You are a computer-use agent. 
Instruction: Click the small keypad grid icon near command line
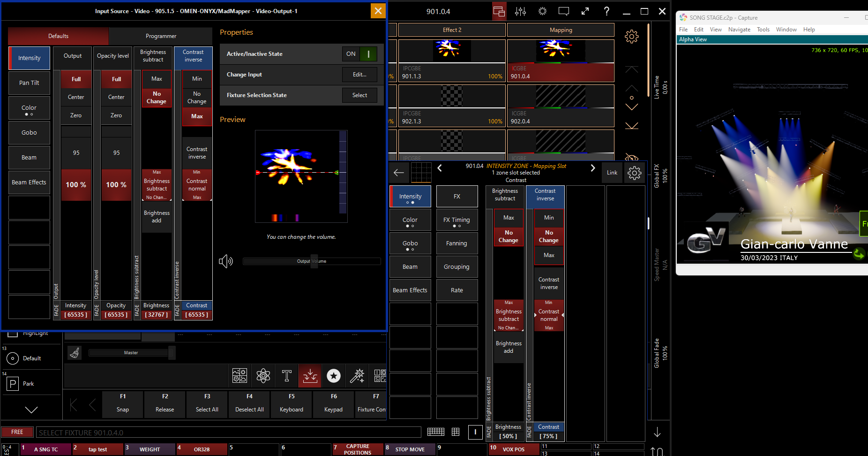point(456,432)
